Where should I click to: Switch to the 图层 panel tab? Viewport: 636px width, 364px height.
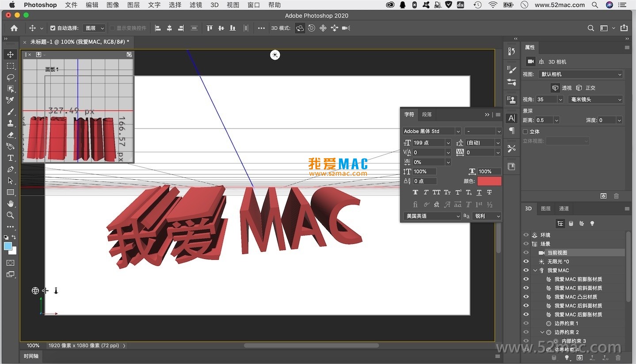[x=546, y=209]
